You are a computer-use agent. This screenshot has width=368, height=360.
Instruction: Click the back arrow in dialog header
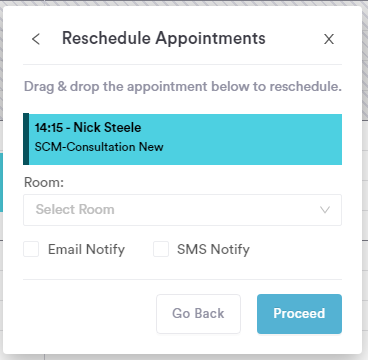[x=36, y=39]
